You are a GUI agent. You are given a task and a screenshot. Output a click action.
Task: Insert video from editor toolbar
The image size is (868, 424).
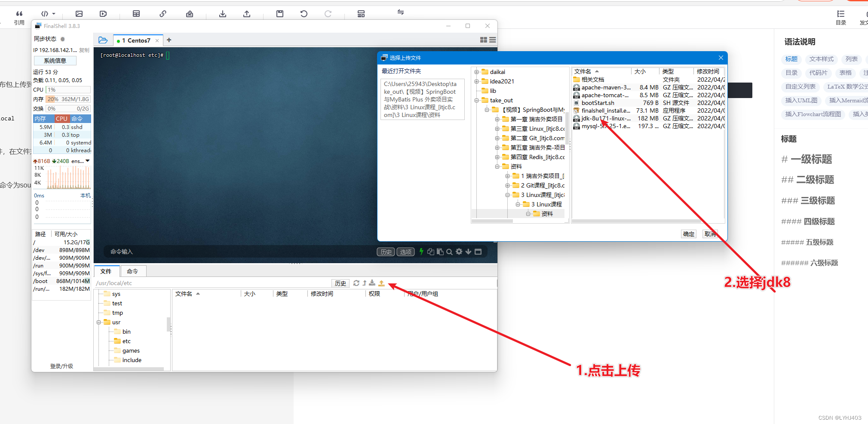[x=103, y=14]
